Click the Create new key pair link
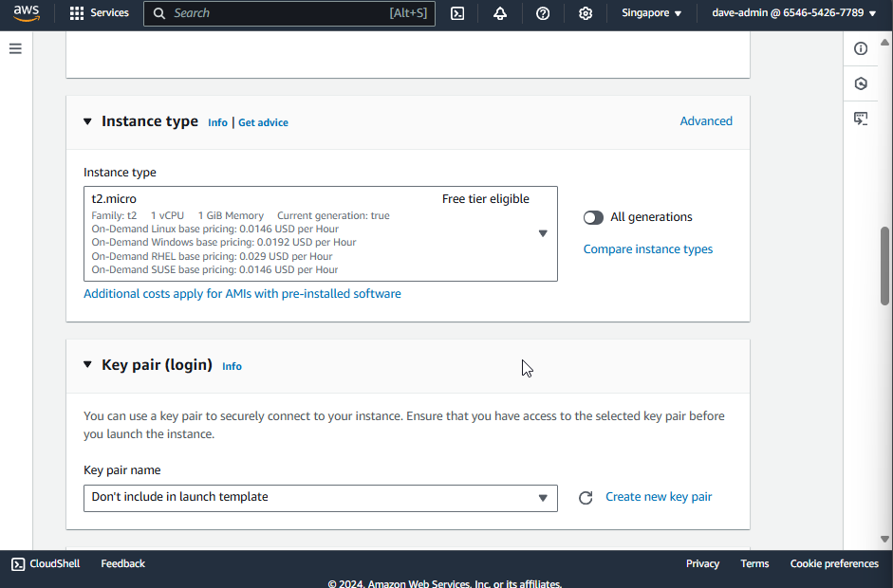Viewport: 893px width, 588px height. coord(659,497)
